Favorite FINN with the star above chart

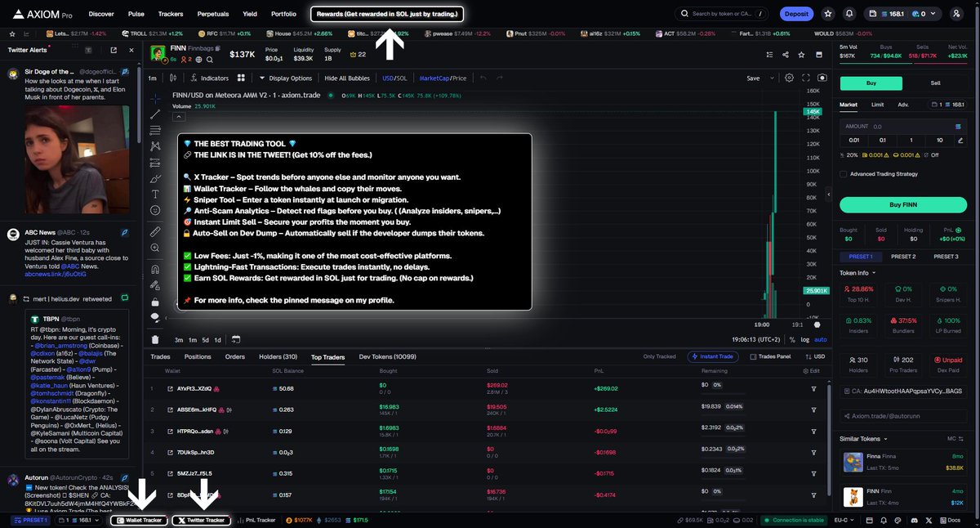click(802, 55)
